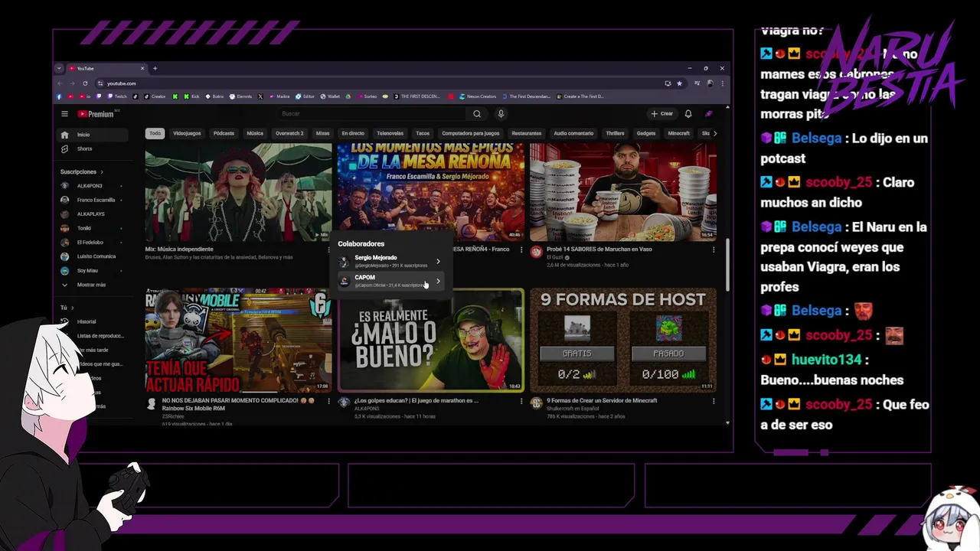Select the Todo filter chip
This screenshot has height=551, width=980.
point(155,133)
